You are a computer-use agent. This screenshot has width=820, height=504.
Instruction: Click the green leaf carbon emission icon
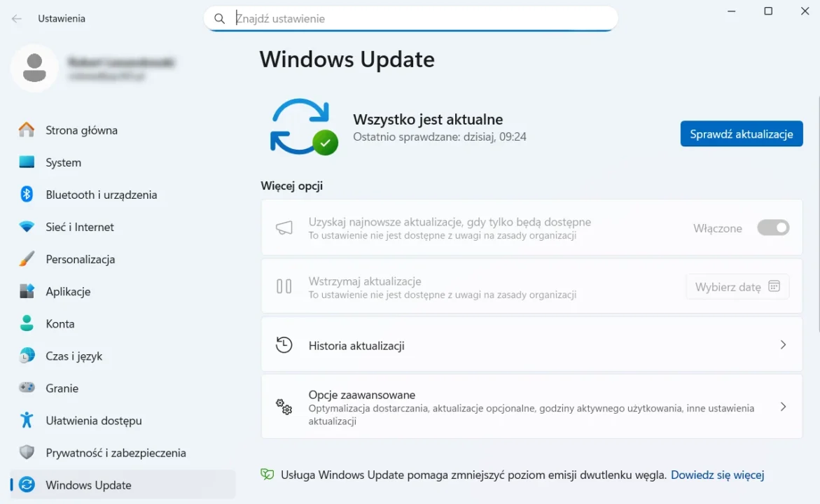coord(267,475)
